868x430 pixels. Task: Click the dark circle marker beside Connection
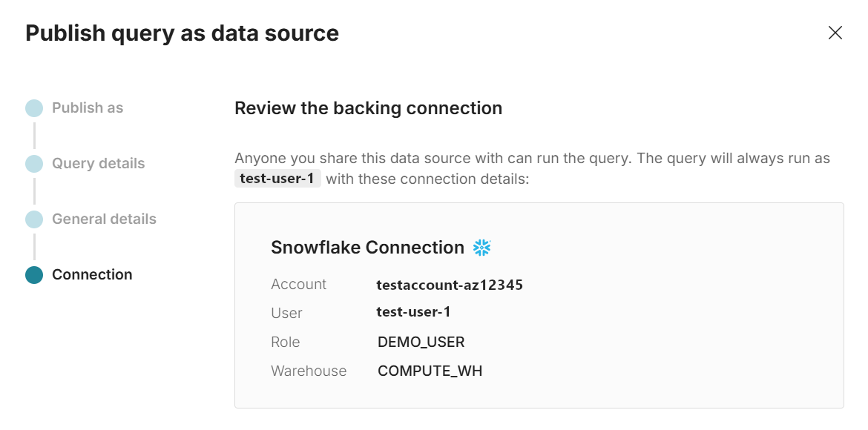(34, 275)
